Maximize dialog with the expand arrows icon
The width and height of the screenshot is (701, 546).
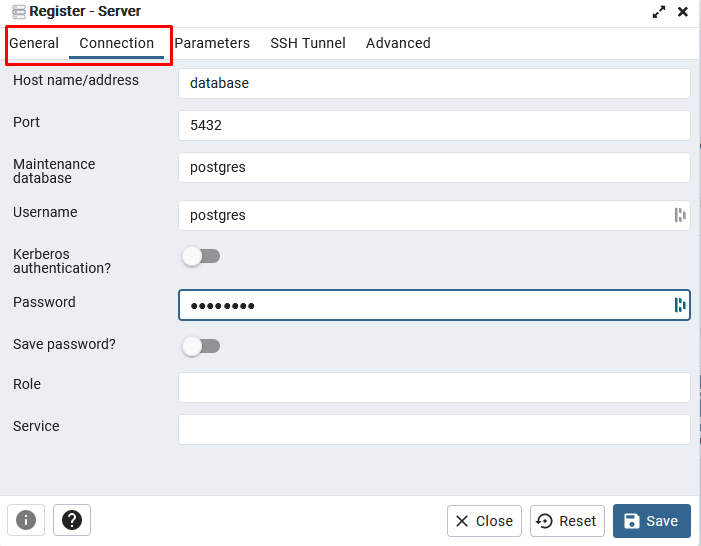[x=659, y=12]
